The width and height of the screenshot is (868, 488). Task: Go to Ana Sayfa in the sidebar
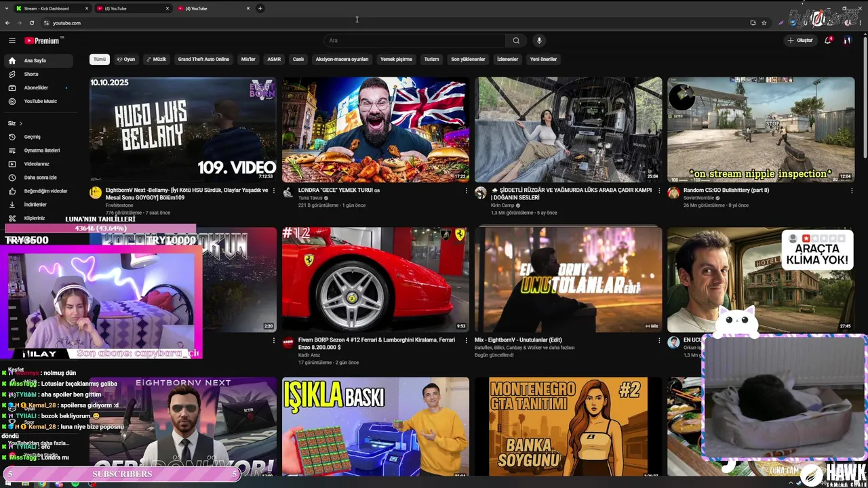pos(40,60)
